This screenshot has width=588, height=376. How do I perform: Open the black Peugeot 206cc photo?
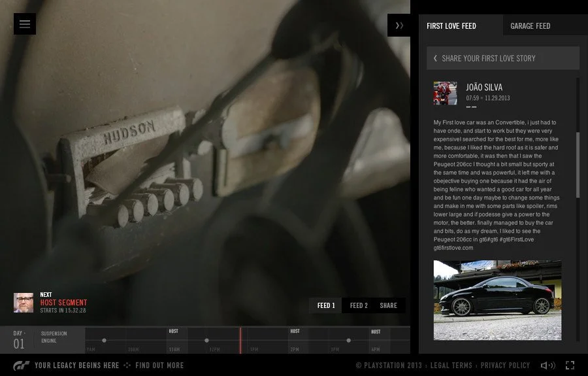click(x=497, y=300)
